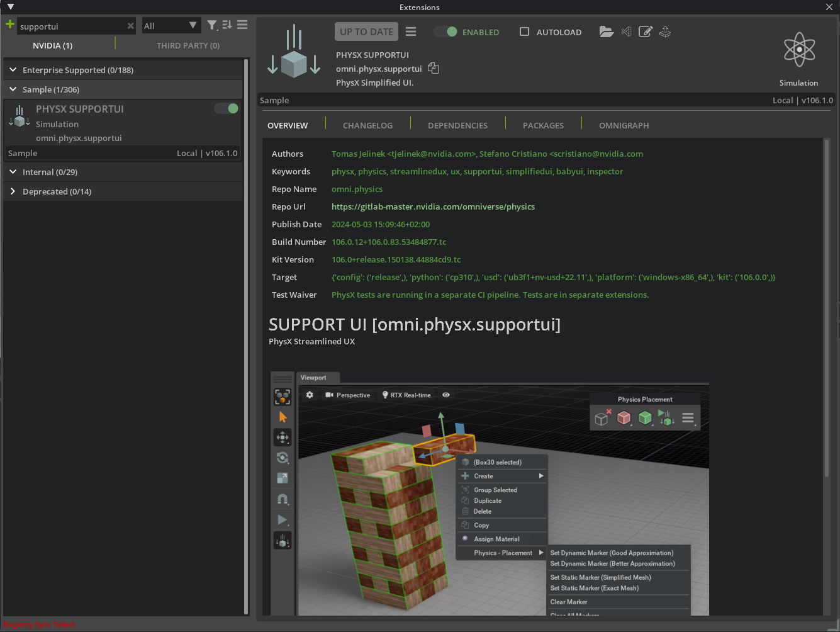Click the green add extension plus icon
840x632 pixels.
click(9, 24)
